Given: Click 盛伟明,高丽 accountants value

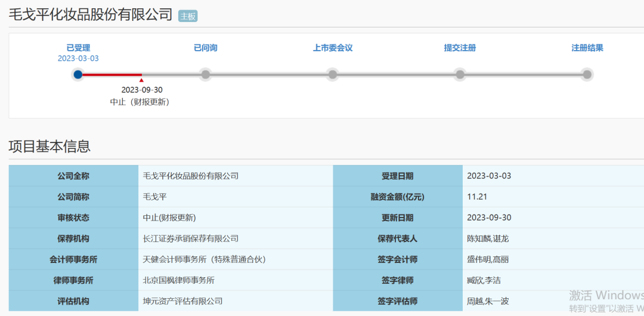Looking at the screenshot, I should pyautogui.click(x=488, y=259).
